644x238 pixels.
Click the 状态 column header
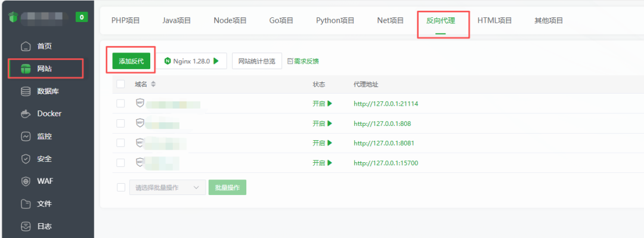[x=318, y=84]
